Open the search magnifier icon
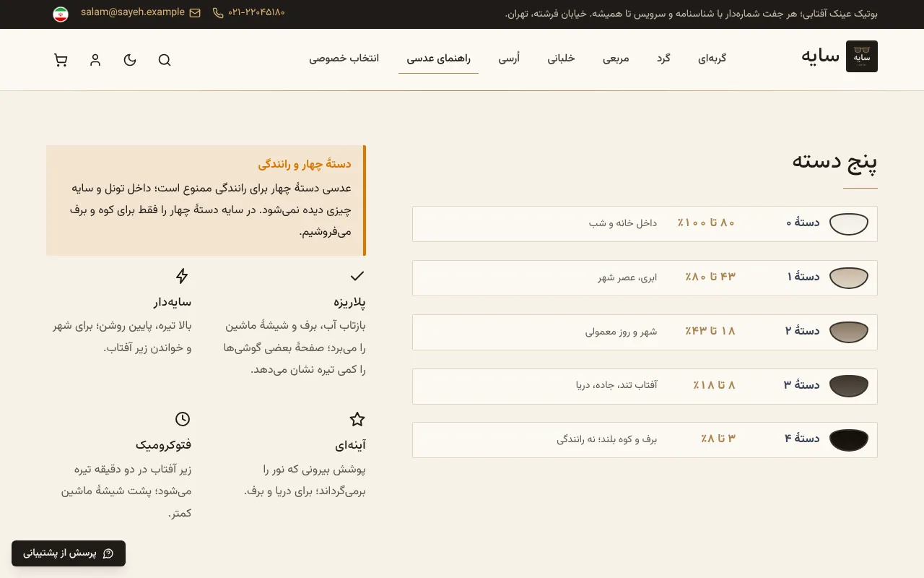Image resolution: width=924 pixels, height=578 pixels. 165,60
